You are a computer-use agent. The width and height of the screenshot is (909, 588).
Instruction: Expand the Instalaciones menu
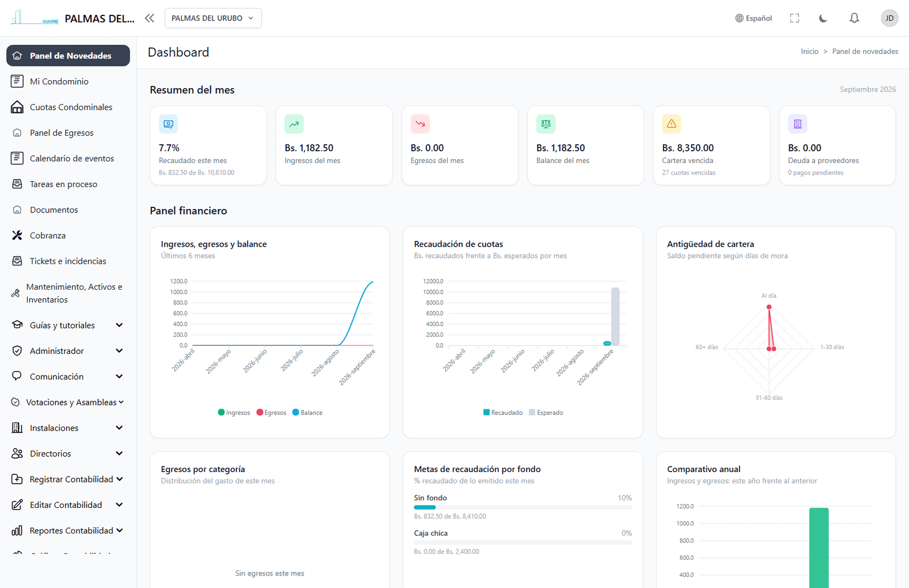[x=68, y=428]
